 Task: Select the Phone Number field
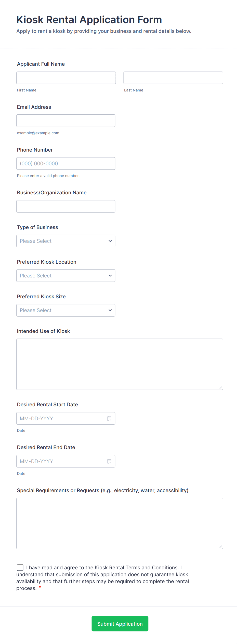(66, 164)
